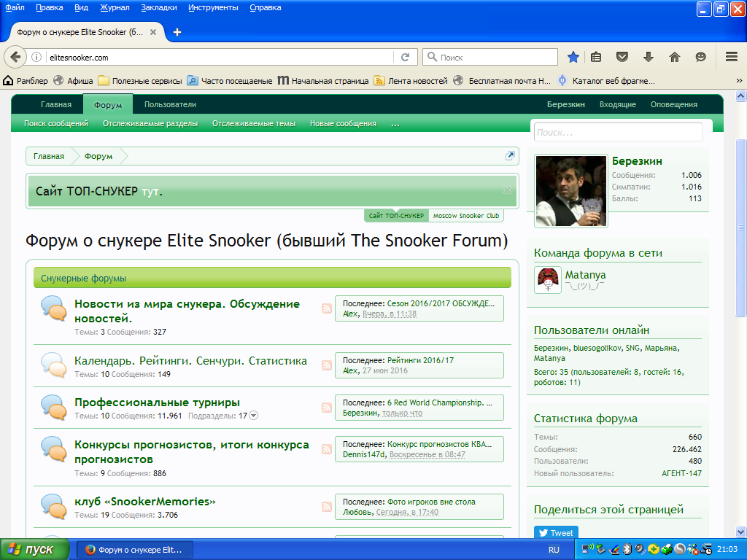The image size is (747, 560).
Task: Click the bookmark star icon in toolbar
Action: coord(573,57)
